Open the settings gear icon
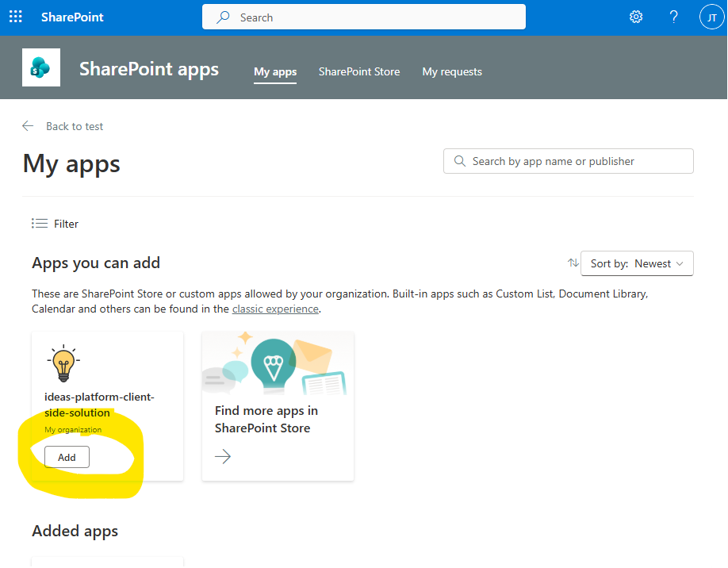Image resolution: width=728 pixels, height=568 pixels. (636, 17)
